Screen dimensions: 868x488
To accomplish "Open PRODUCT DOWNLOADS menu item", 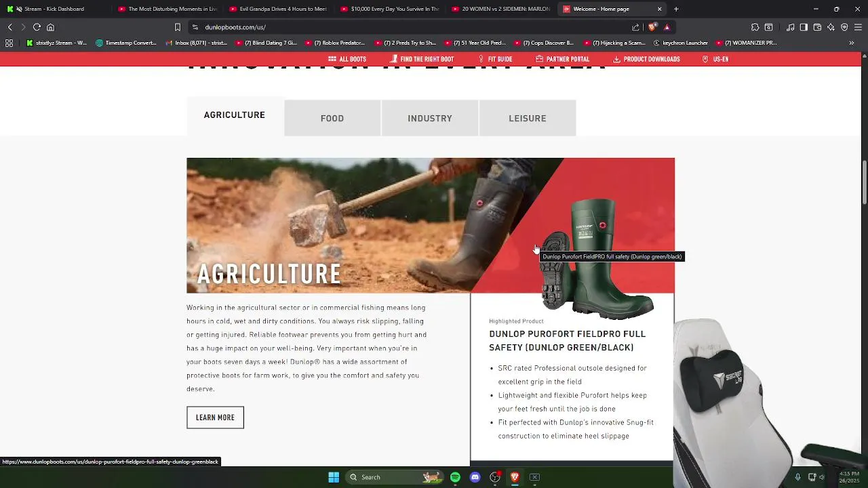I will click(646, 59).
